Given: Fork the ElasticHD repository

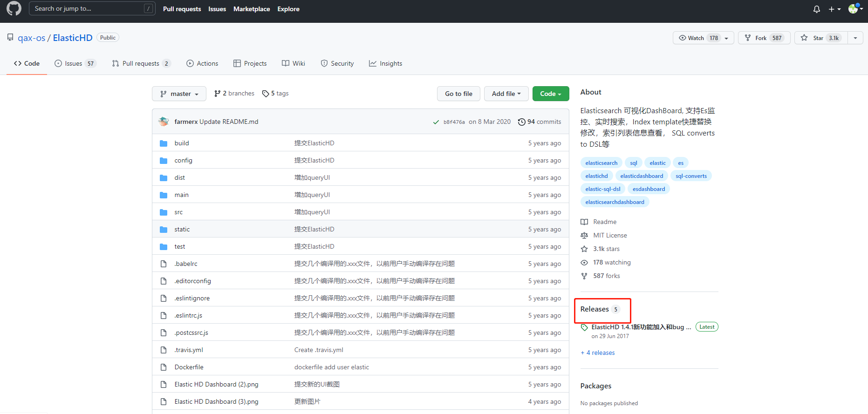Looking at the screenshot, I should point(764,38).
